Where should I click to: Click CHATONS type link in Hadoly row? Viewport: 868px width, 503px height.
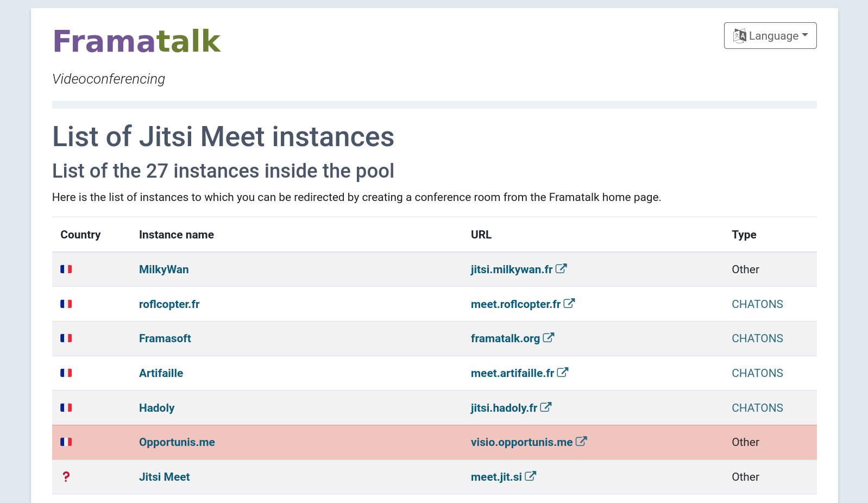tap(757, 408)
